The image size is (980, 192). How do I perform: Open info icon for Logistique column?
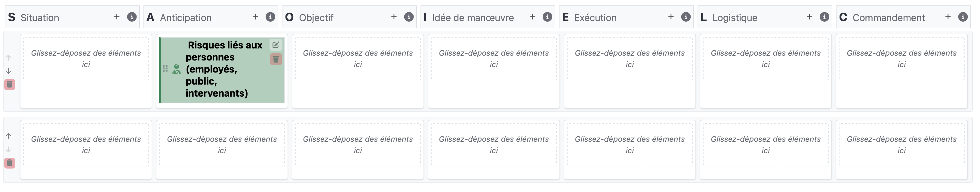click(824, 17)
